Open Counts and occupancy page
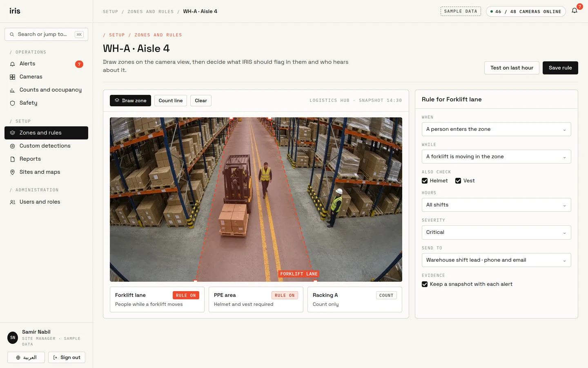This screenshot has height=368, width=588. click(46, 90)
